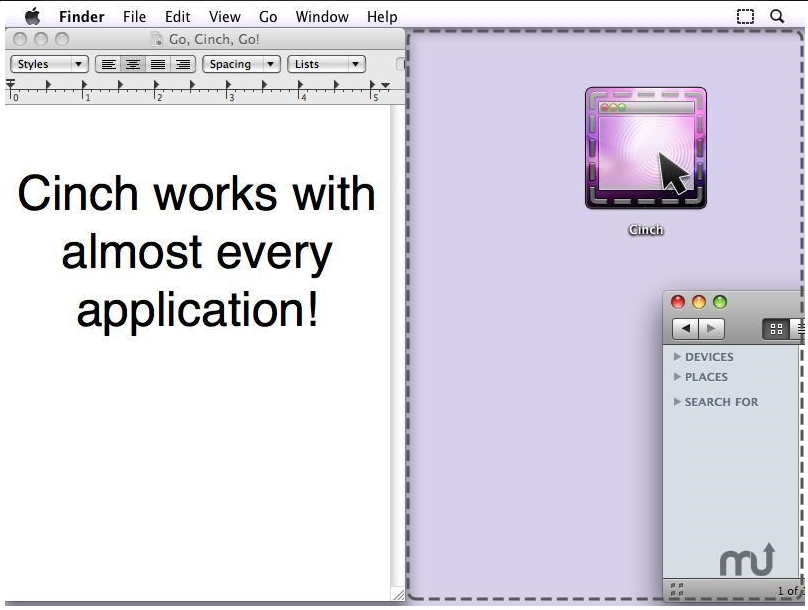The width and height of the screenshot is (808, 610).
Task: Open the File menu
Action: [134, 17]
